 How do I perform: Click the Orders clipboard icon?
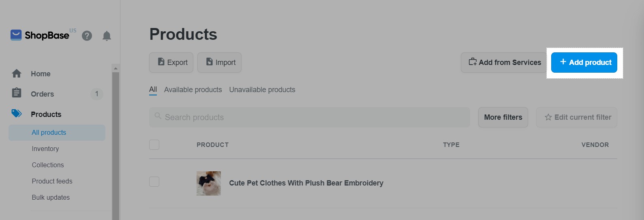click(17, 93)
